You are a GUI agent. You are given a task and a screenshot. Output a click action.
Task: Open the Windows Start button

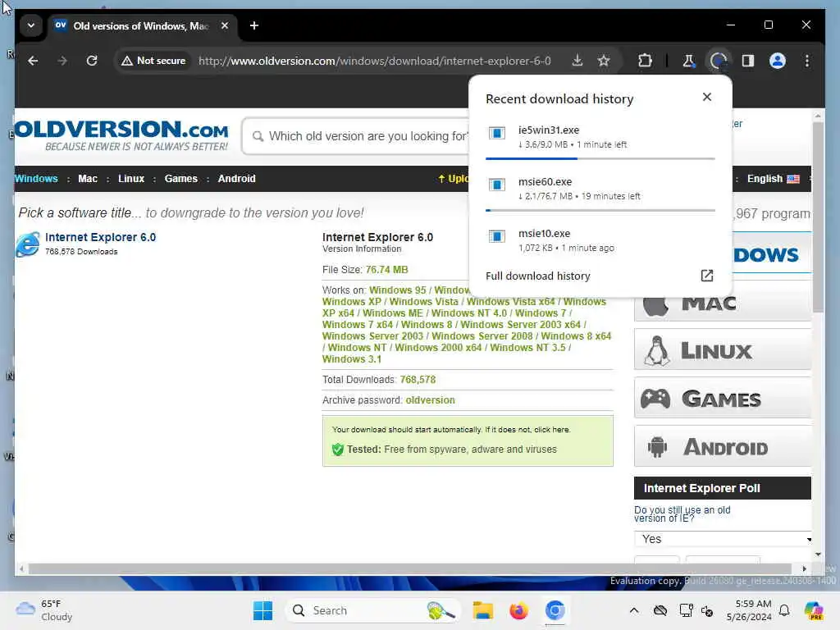point(262,610)
